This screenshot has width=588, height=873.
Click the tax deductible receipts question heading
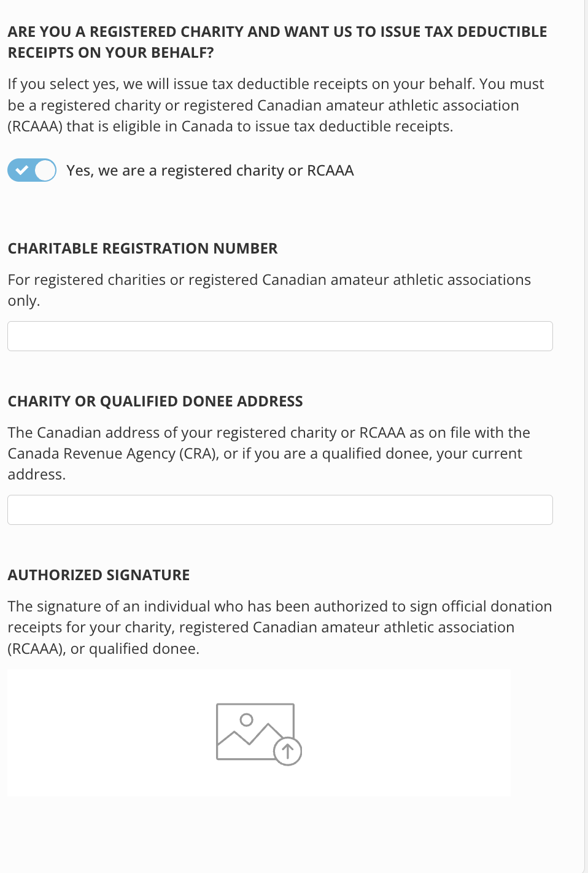pos(277,42)
